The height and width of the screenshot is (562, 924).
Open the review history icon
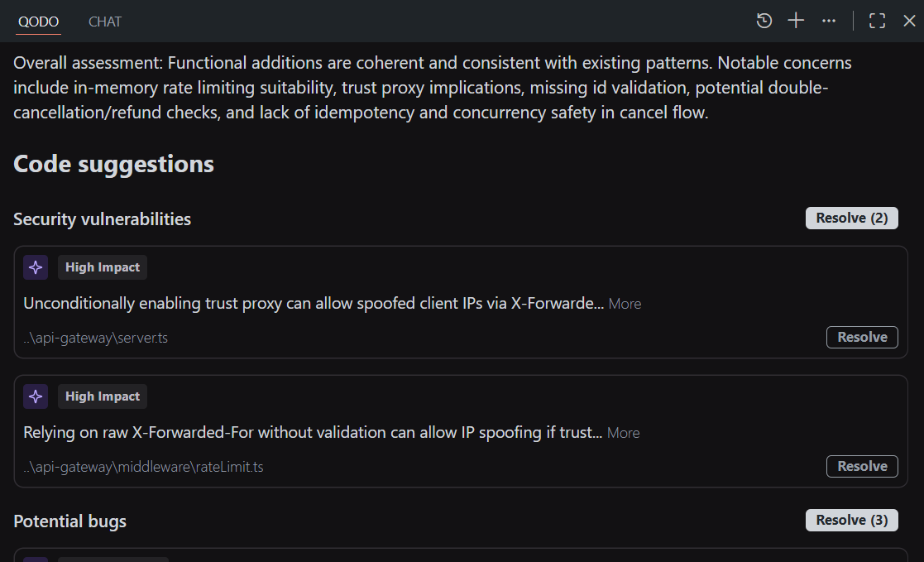click(x=764, y=20)
